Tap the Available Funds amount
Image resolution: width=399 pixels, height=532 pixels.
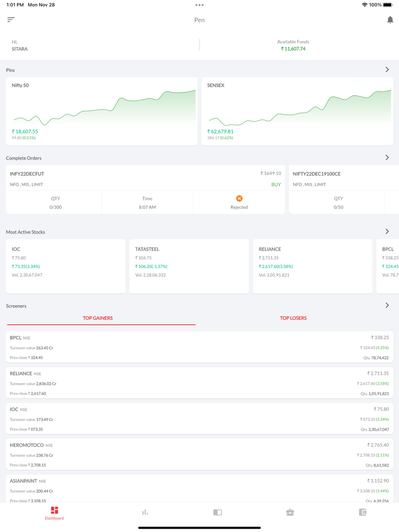[x=293, y=49]
